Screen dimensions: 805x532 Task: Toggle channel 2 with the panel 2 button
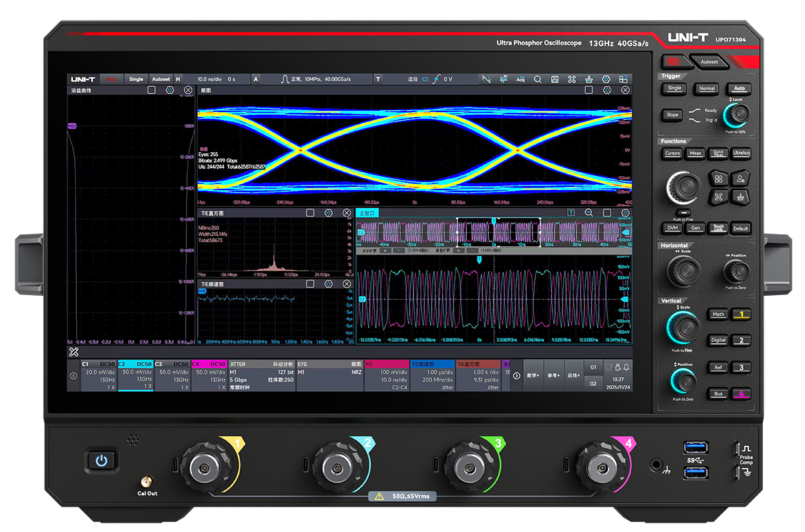click(x=741, y=340)
